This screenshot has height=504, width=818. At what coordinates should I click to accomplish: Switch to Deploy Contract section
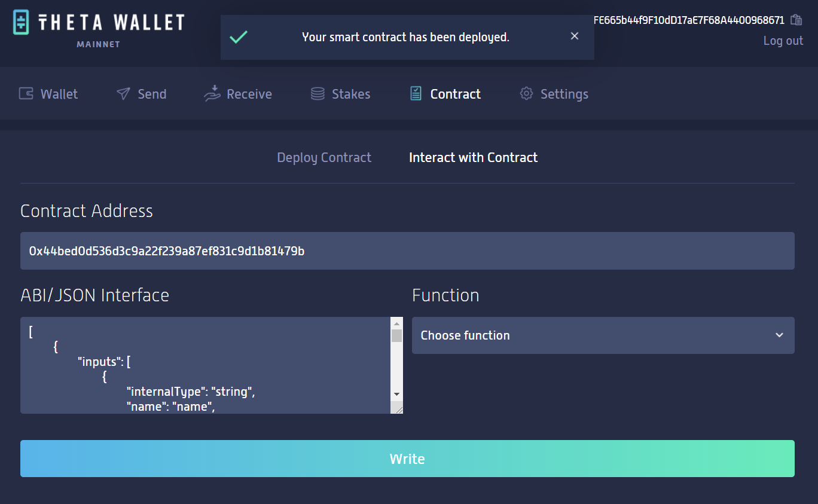(x=324, y=158)
